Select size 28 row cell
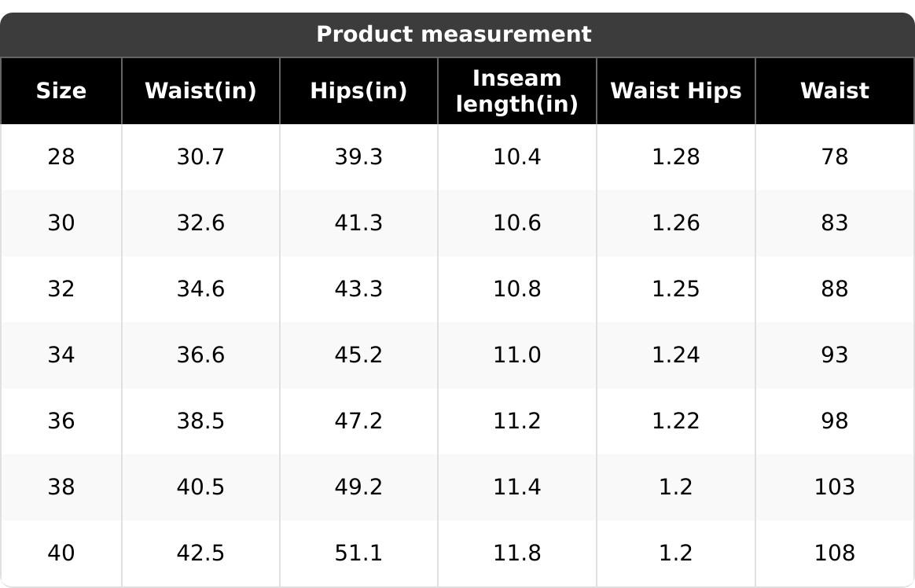Viewport: 915px width, 588px height. 61,157
